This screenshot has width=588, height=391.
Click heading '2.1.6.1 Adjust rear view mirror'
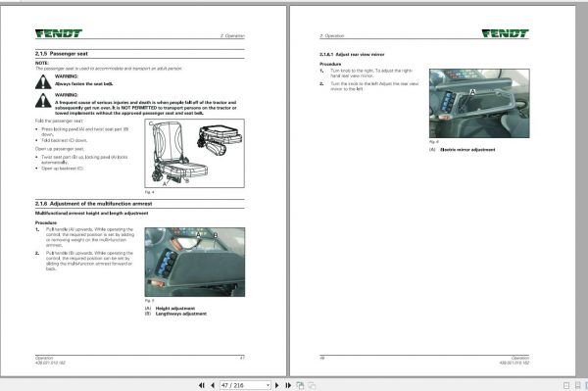click(x=352, y=54)
